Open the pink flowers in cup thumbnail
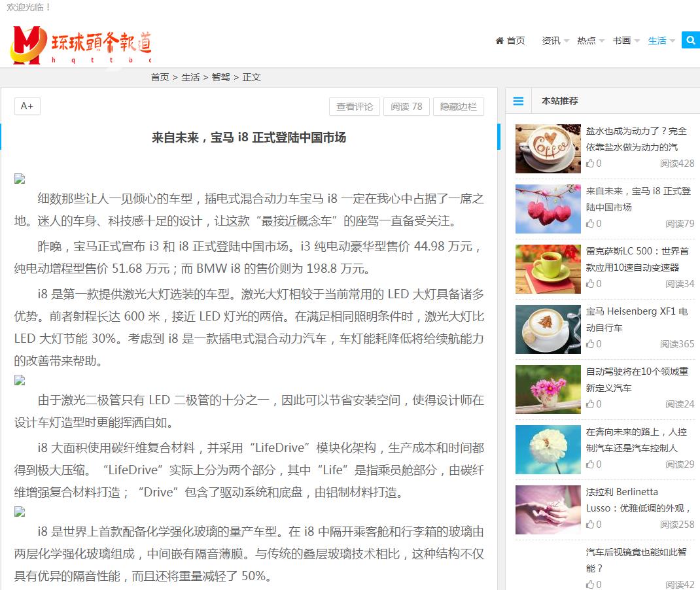The image size is (700, 590). pyautogui.click(x=548, y=390)
